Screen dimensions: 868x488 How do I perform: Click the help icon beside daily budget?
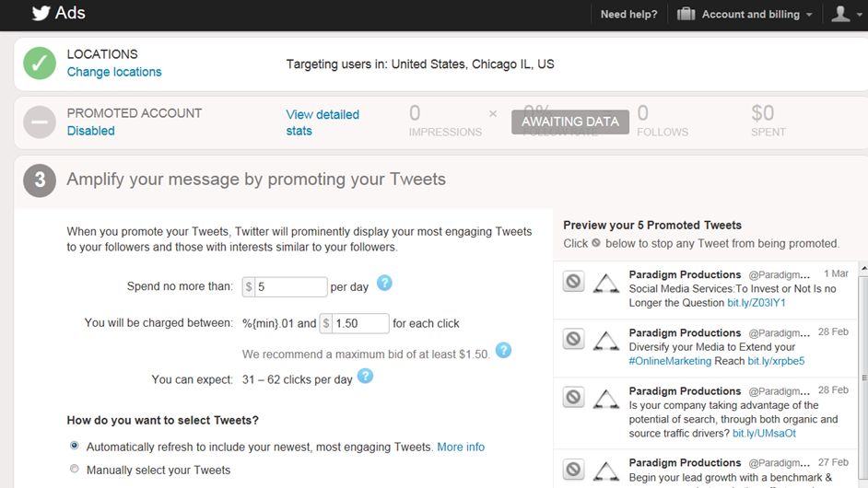pos(384,284)
